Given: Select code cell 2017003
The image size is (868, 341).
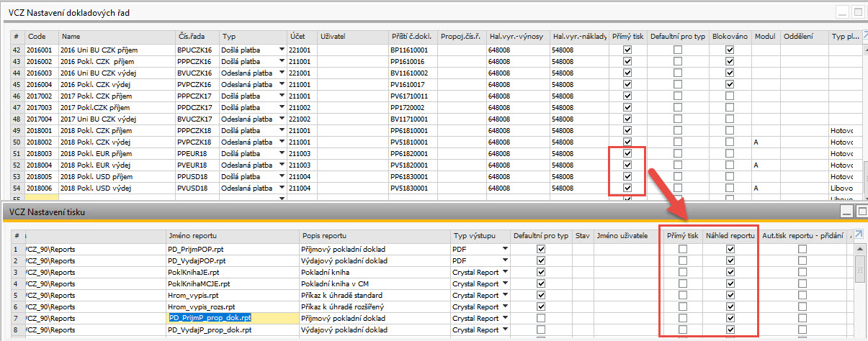Looking at the screenshot, I should click(x=42, y=107).
